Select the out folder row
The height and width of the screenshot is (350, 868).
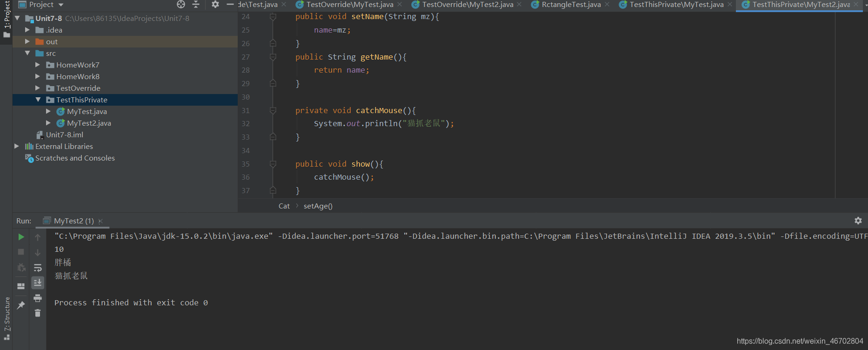(125, 41)
